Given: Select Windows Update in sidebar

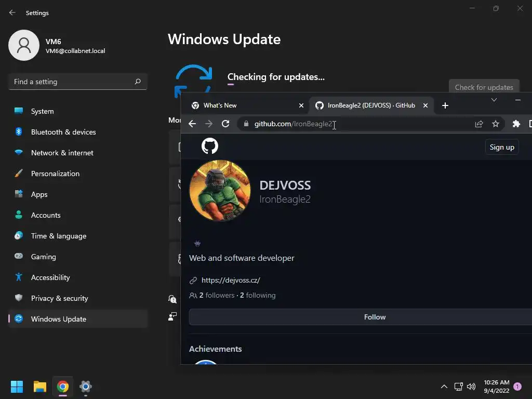Looking at the screenshot, I should tap(78, 319).
